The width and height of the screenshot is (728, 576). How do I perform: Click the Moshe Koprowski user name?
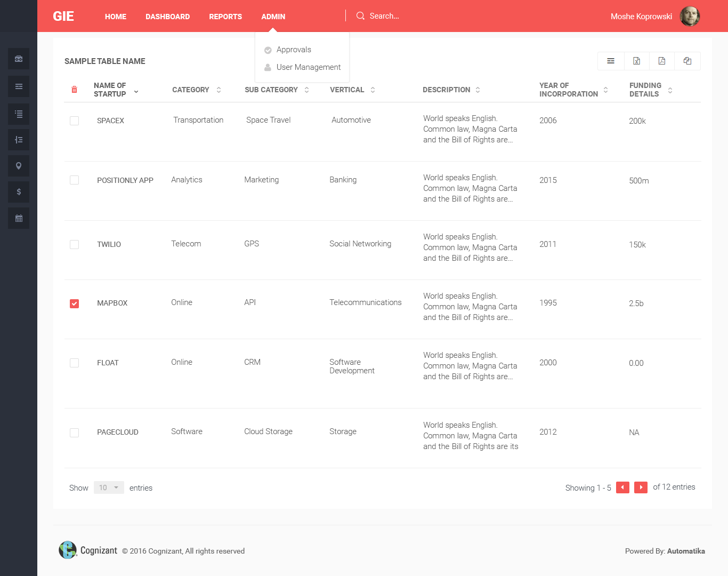coord(641,17)
